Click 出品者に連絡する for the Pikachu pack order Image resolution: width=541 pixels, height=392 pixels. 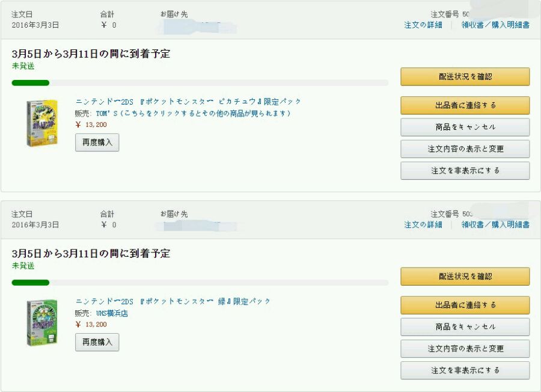coord(465,105)
